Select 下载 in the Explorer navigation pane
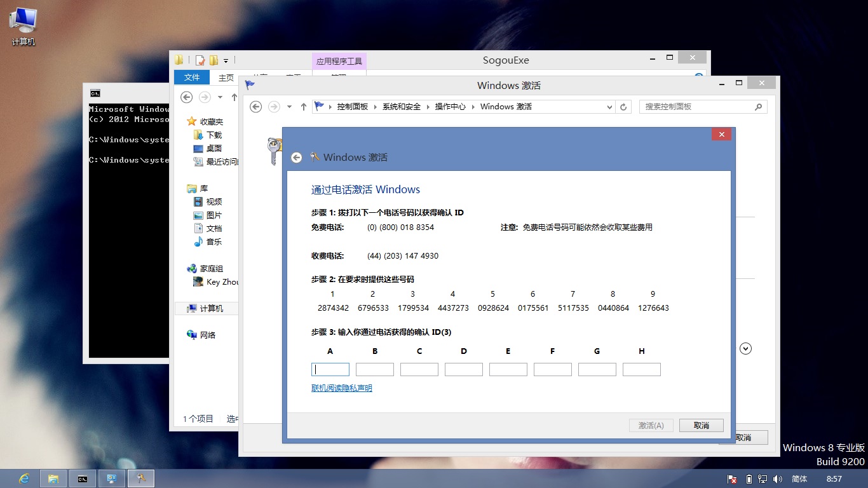 pos(208,135)
